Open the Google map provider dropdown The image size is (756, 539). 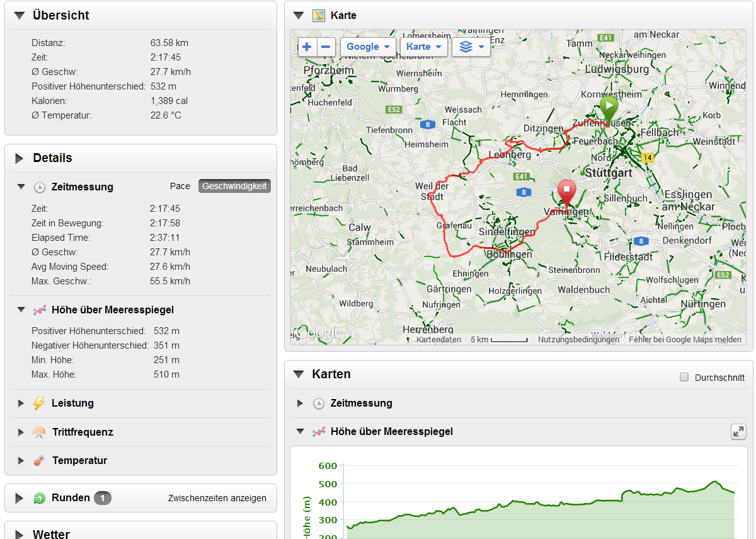click(369, 47)
